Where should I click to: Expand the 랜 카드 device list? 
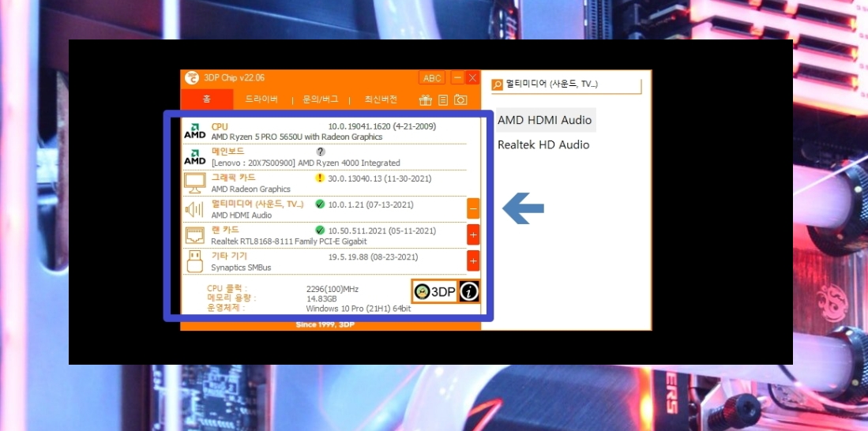[473, 234]
